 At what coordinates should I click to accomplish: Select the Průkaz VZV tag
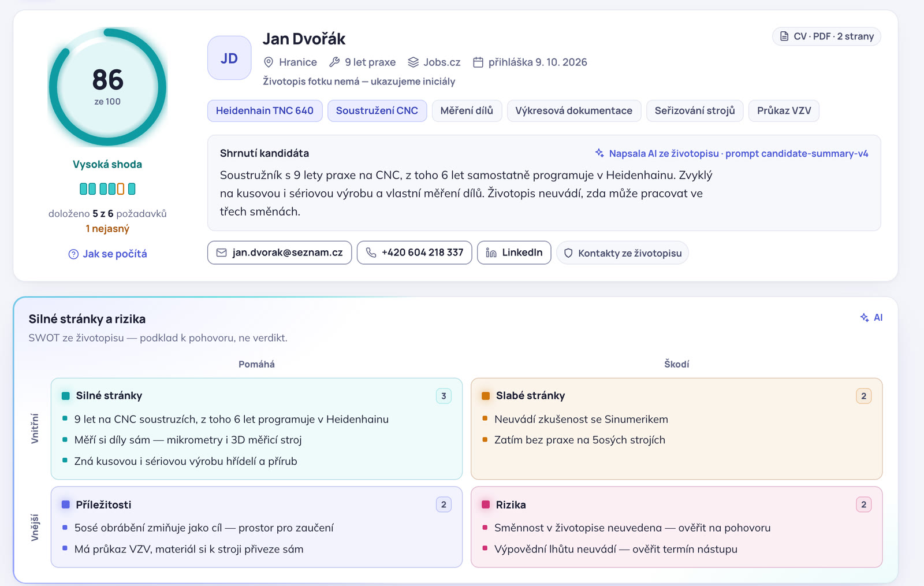[x=784, y=110]
